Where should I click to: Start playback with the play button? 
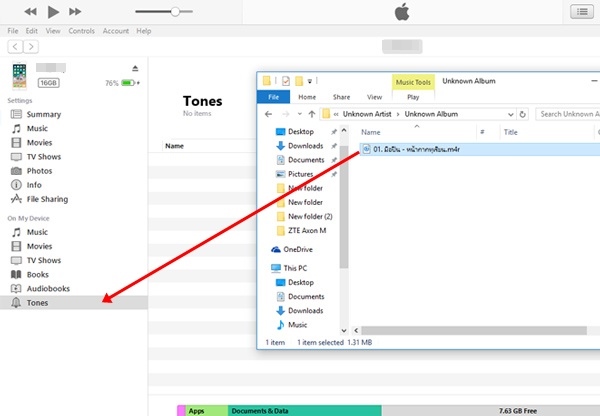pos(53,12)
